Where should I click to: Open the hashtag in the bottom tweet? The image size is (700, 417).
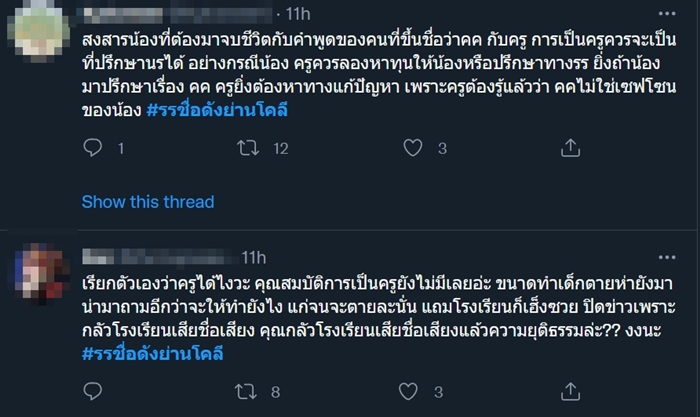click(152, 354)
